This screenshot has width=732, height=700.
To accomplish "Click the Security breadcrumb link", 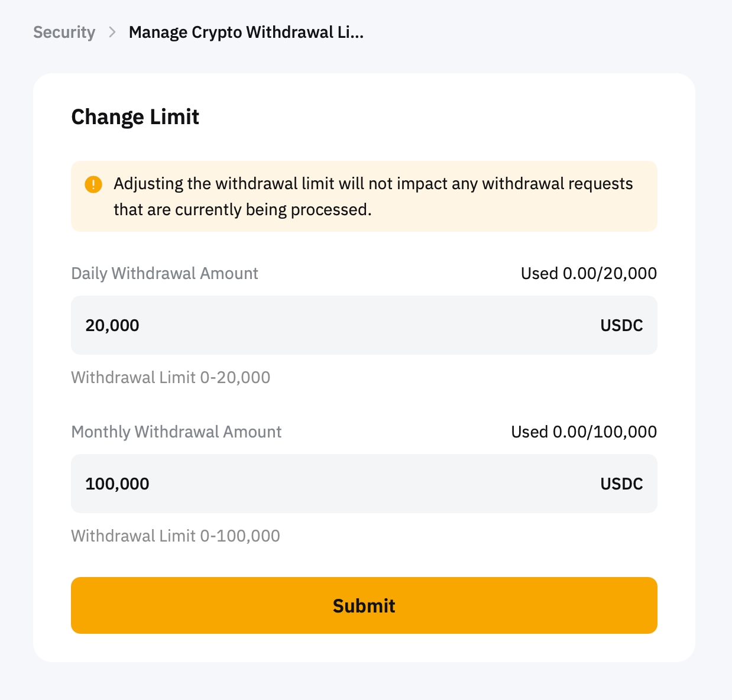I will click(64, 33).
